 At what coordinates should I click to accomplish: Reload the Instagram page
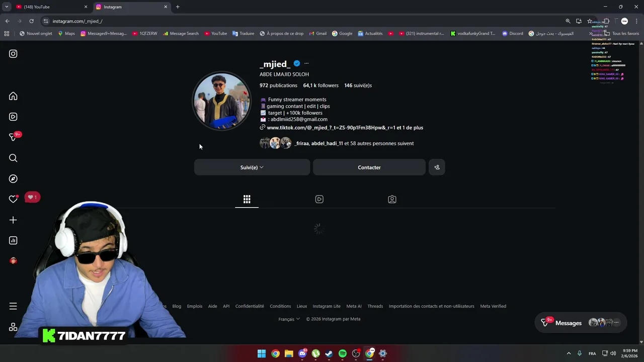pos(31,21)
